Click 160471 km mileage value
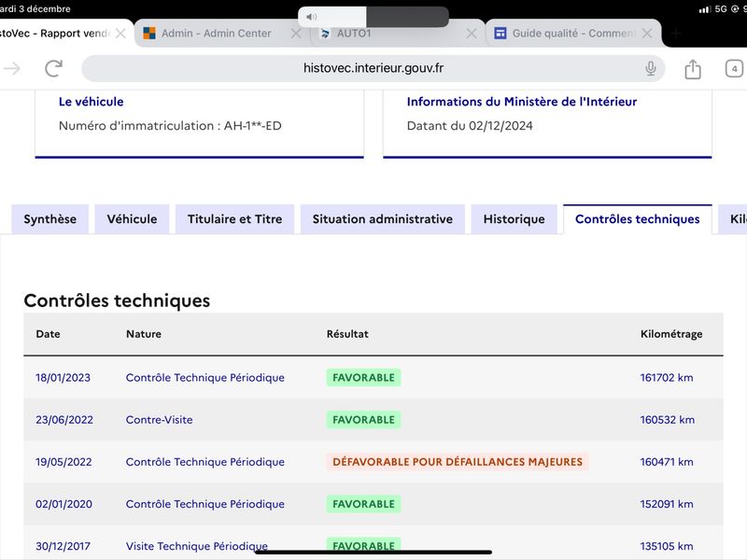 coord(667,462)
